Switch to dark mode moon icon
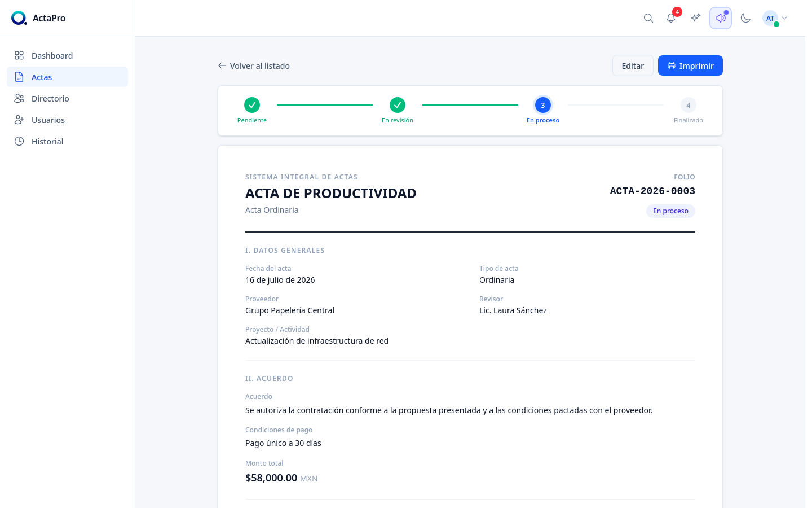 745,18
